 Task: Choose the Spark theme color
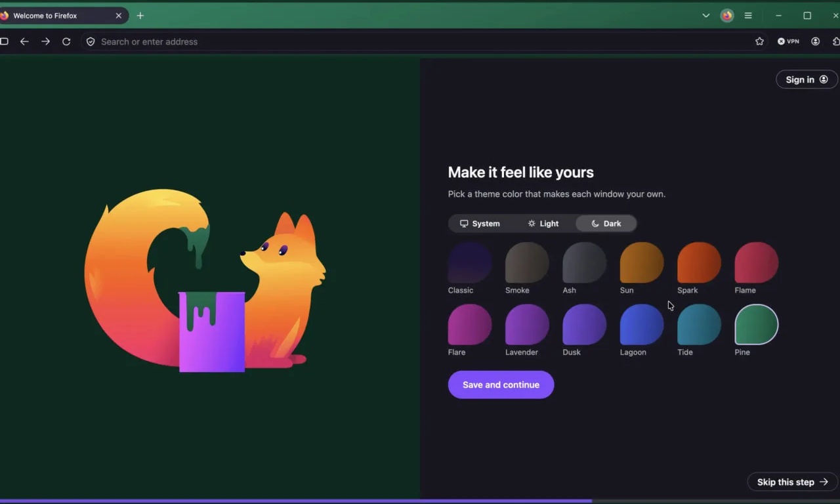(x=700, y=263)
